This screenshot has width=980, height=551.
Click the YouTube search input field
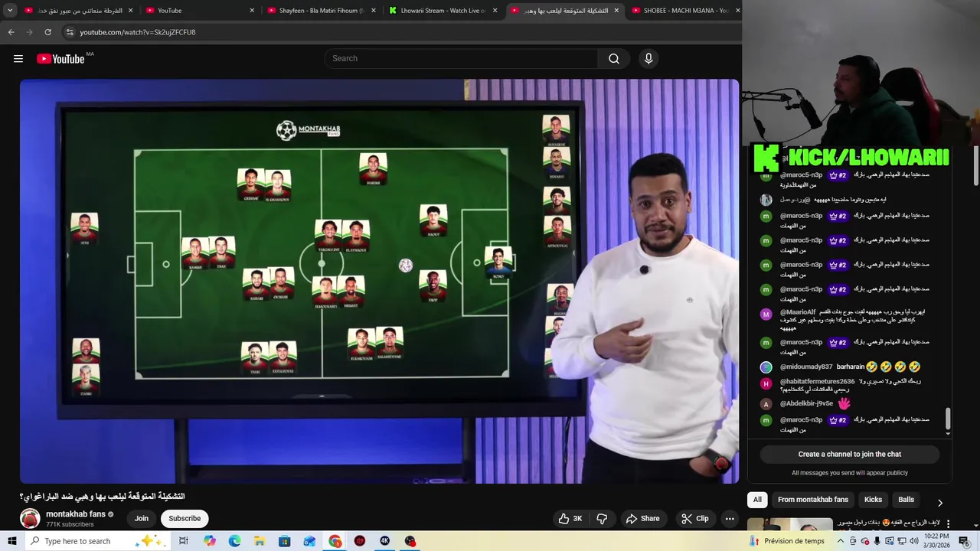tap(462, 59)
